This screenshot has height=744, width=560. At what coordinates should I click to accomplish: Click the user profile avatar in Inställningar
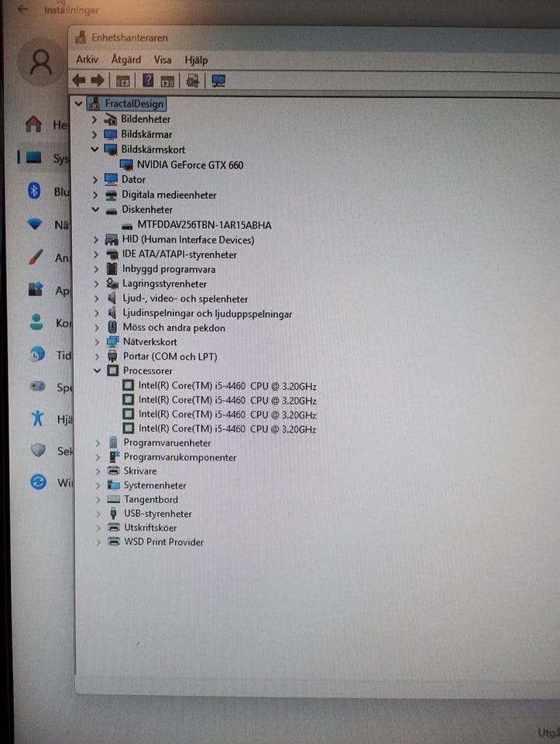click(x=41, y=63)
